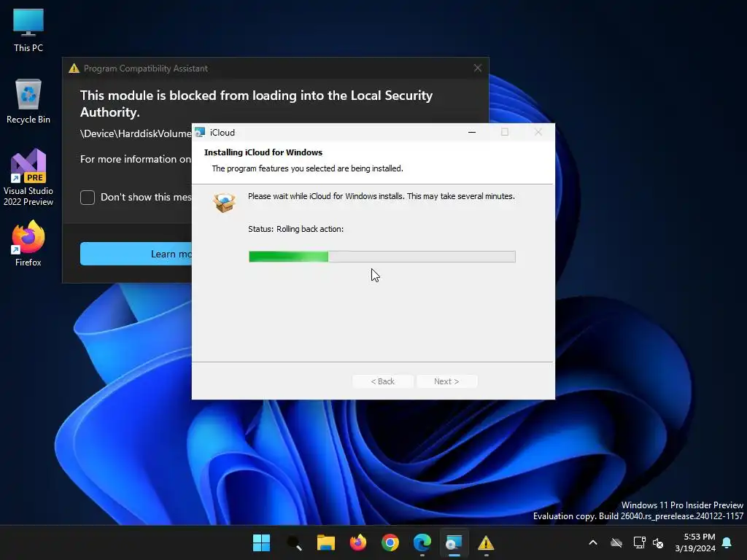
Task: Check the Don't show this message box
Action: pos(88,197)
